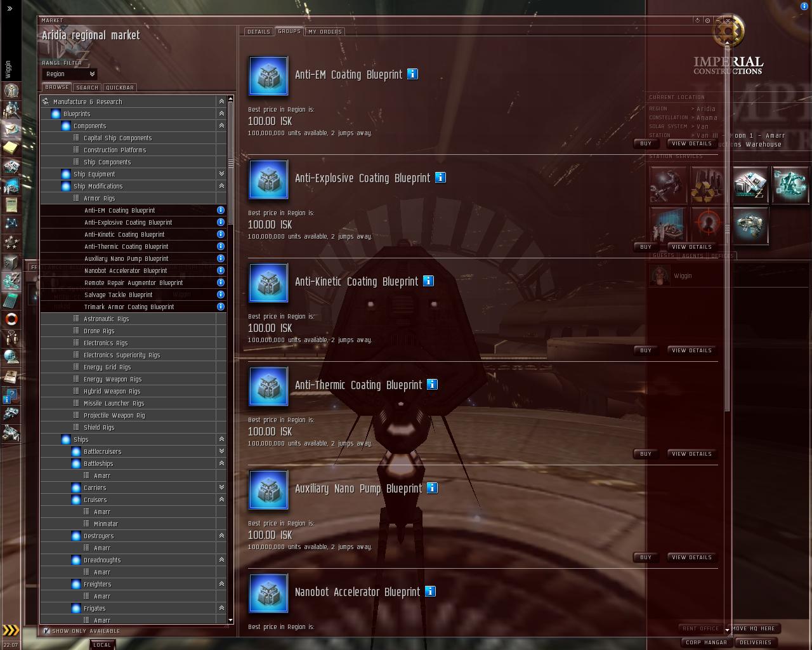The width and height of the screenshot is (812, 650).
Task: Open the lifebuoy help icon
Action: click(11, 319)
